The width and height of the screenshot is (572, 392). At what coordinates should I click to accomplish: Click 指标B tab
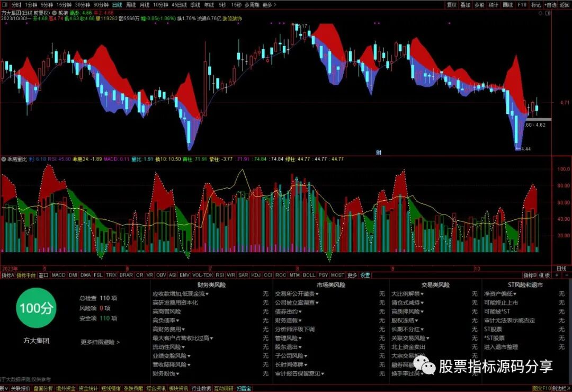click(x=530, y=275)
